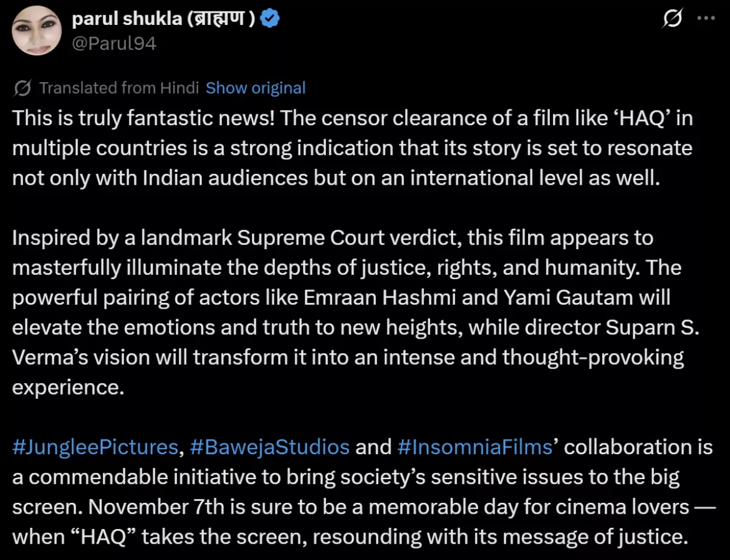This screenshot has width=730, height=560.
Task: Open parul shukla's profile picture
Action: click(x=36, y=30)
